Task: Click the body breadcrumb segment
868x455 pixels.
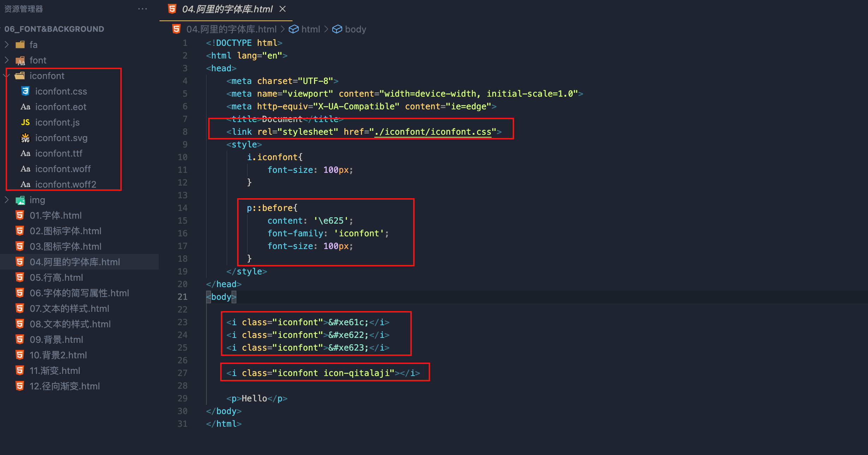Action: tap(356, 29)
